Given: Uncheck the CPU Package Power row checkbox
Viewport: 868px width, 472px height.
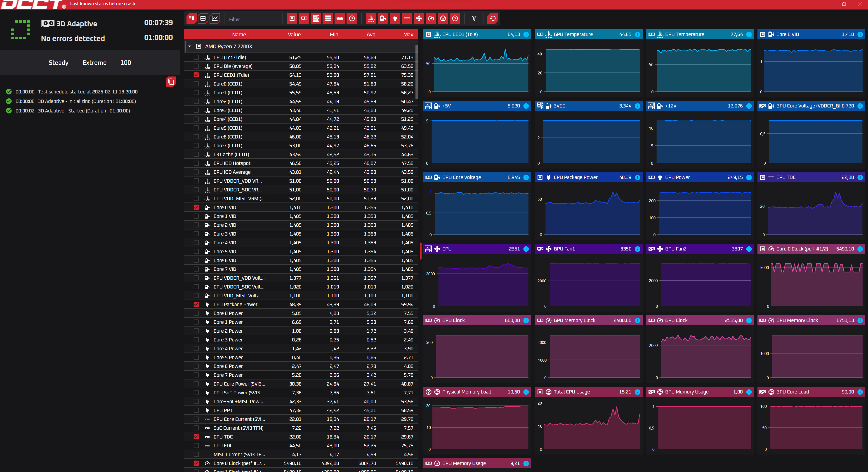Looking at the screenshot, I should pos(196,304).
